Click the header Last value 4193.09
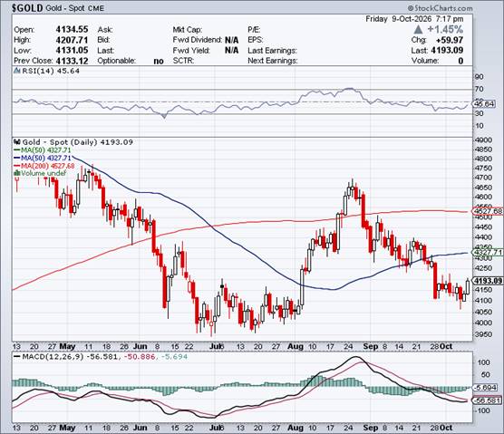This screenshot has height=434, width=504. (447, 51)
